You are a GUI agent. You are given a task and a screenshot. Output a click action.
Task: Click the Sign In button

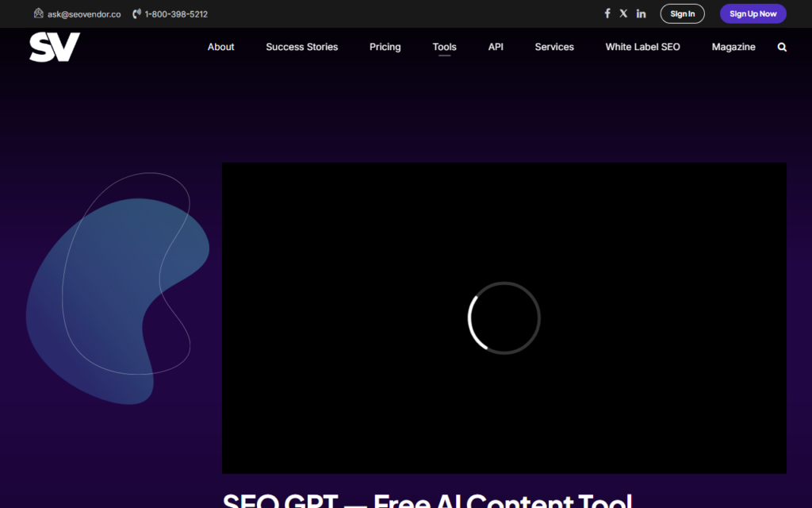click(682, 14)
